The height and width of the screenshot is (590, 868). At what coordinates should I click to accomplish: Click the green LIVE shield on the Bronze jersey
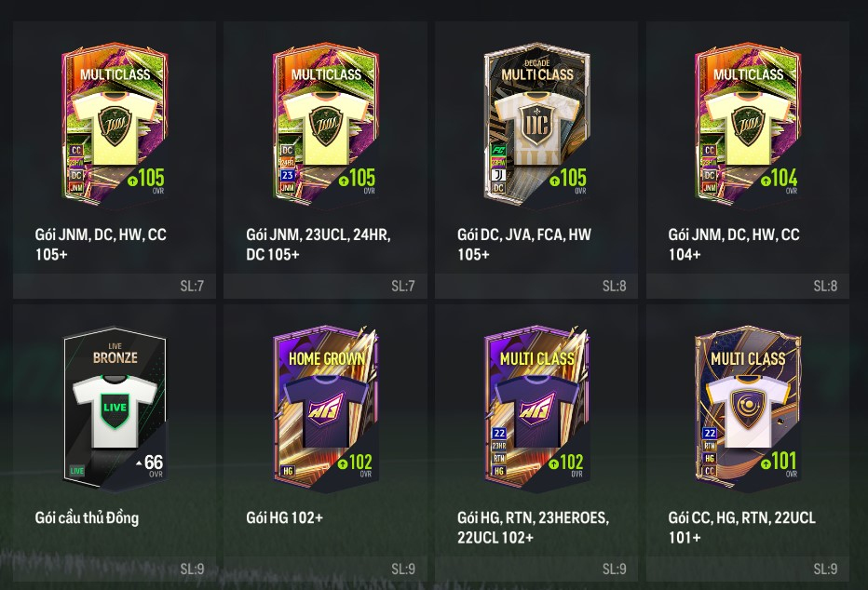(x=115, y=410)
